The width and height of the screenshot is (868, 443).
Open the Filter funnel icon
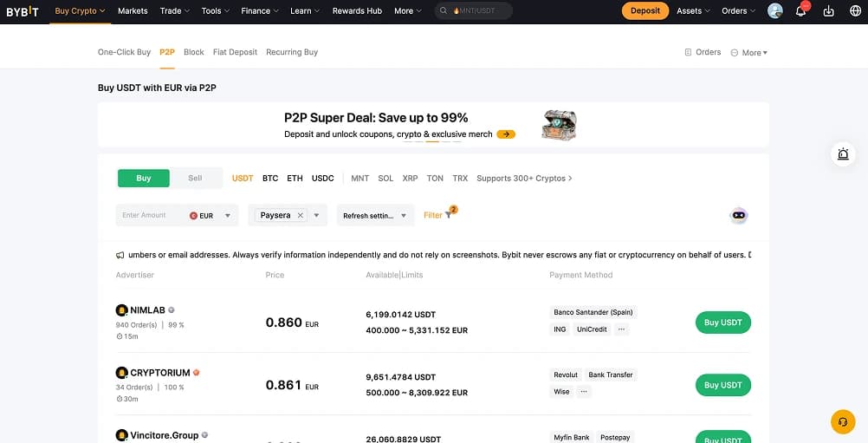coord(449,215)
